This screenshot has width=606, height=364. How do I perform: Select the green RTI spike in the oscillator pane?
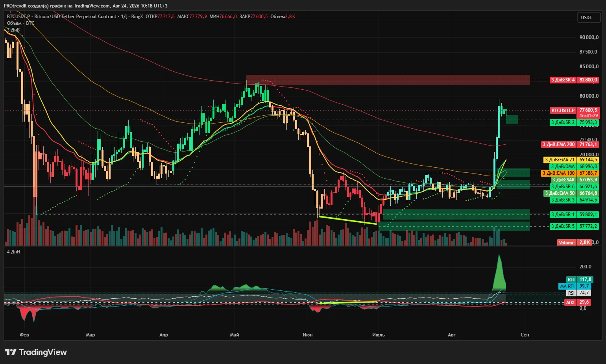pyautogui.click(x=499, y=273)
